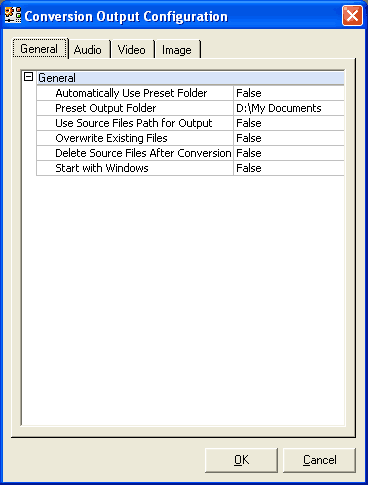Select the Image tab
368x485 pixels.
point(177,50)
